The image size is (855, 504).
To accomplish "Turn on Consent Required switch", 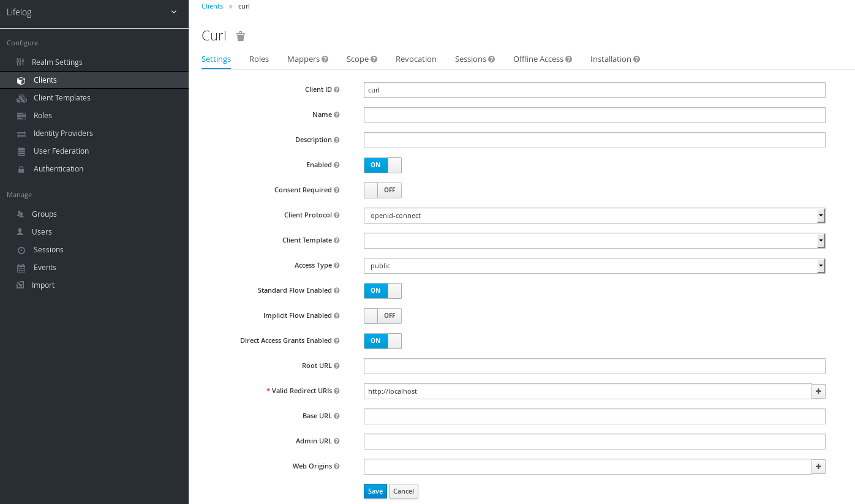I will point(382,190).
